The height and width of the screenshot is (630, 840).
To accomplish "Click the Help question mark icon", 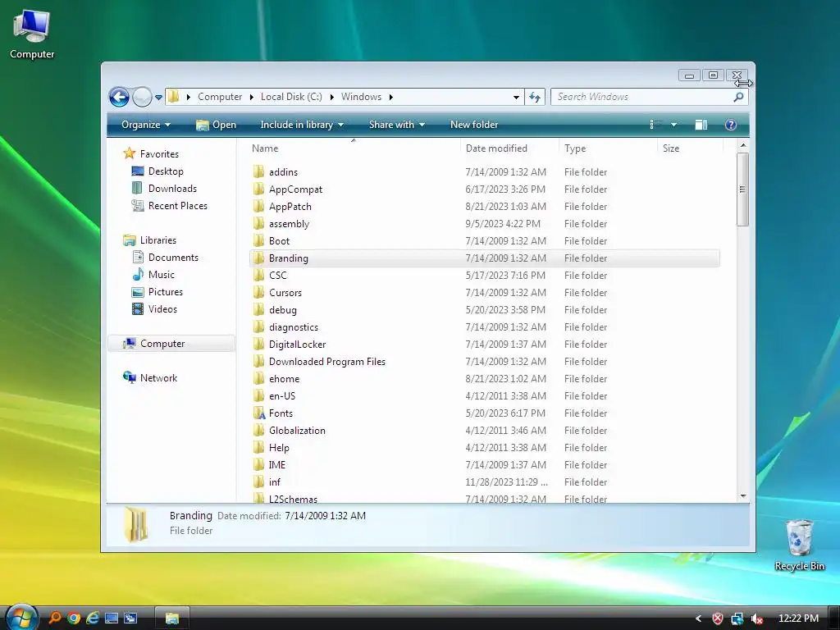I will click(730, 125).
